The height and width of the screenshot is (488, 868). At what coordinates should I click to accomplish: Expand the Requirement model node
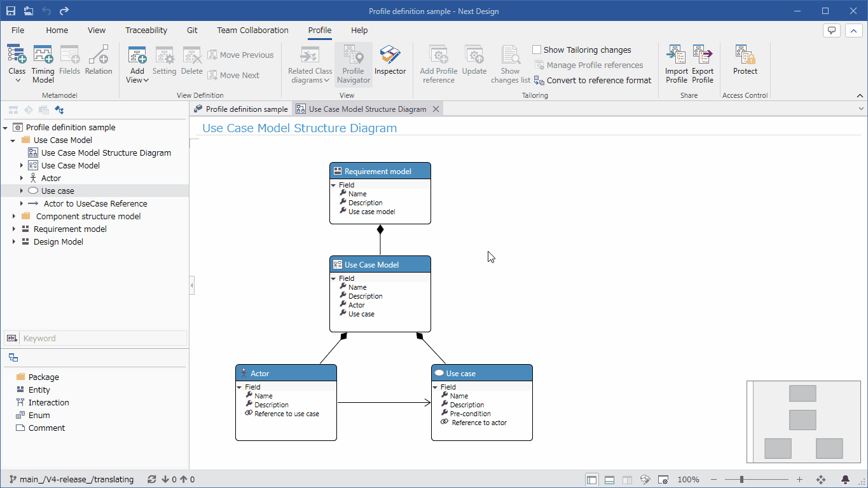coord(13,229)
